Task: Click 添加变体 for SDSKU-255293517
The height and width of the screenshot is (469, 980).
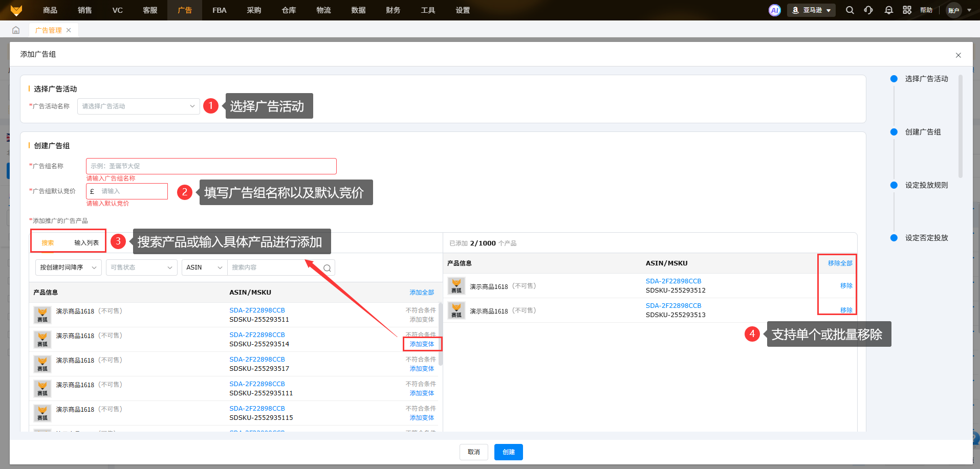Action: (422, 369)
